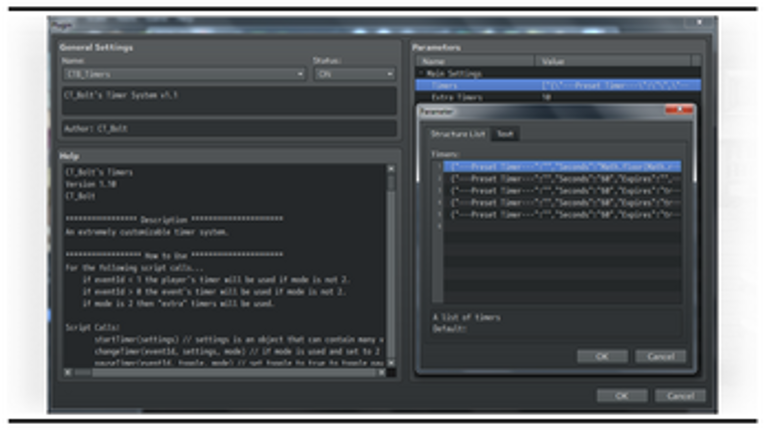Switch to the Text tab
The height and width of the screenshot is (430, 765).
pyautogui.click(x=505, y=134)
